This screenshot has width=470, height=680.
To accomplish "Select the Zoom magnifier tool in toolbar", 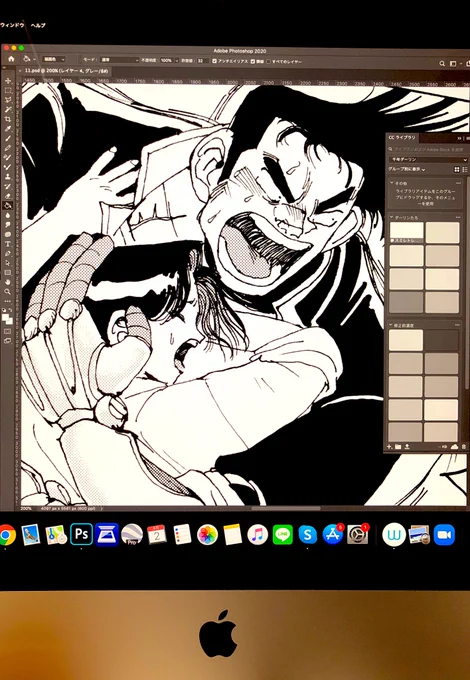I will [x=8, y=291].
